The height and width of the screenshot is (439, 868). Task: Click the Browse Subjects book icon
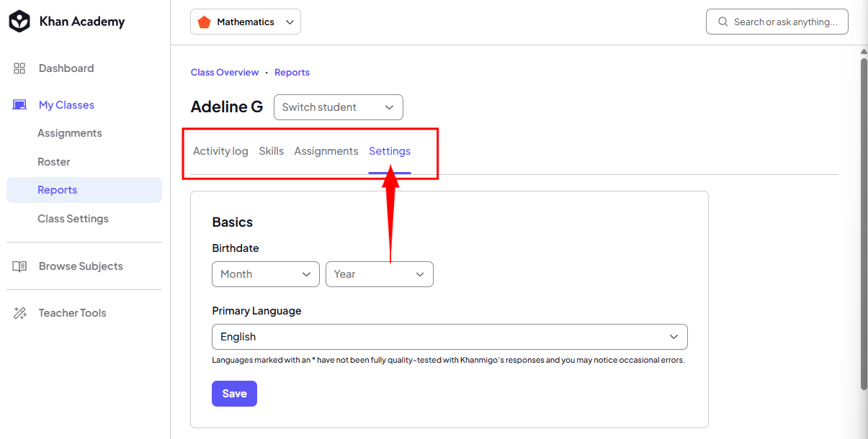tap(19, 266)
